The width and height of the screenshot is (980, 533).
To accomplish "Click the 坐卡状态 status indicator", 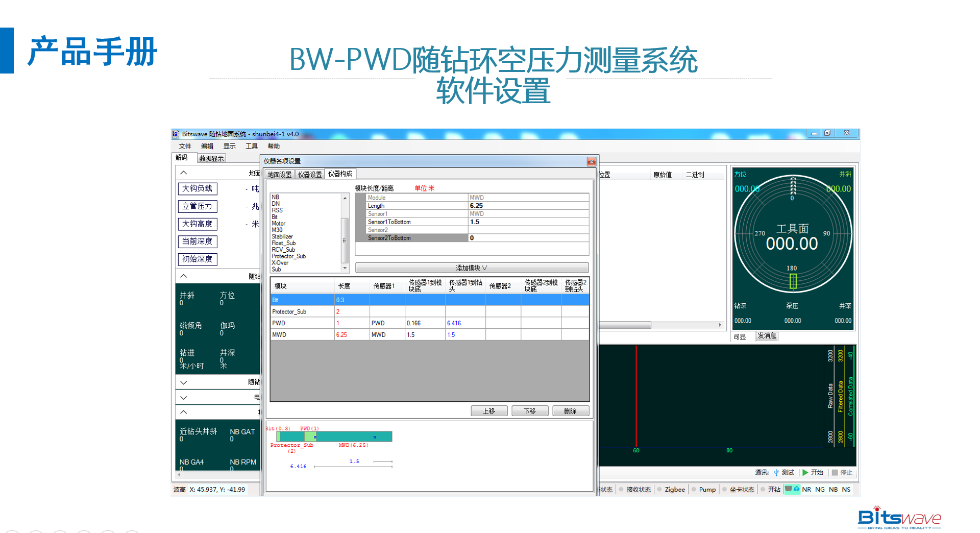I will click(724, 490).
